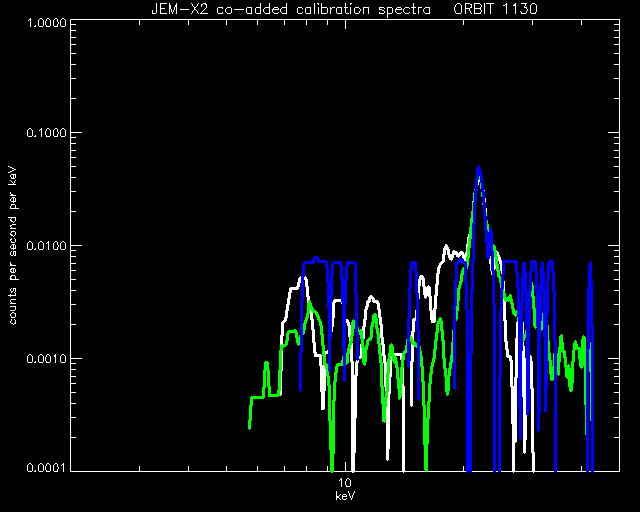Screen dimensions: 640x512
Task: Click the '0.1000' y-axis tick label
Action: coord(46,133)
